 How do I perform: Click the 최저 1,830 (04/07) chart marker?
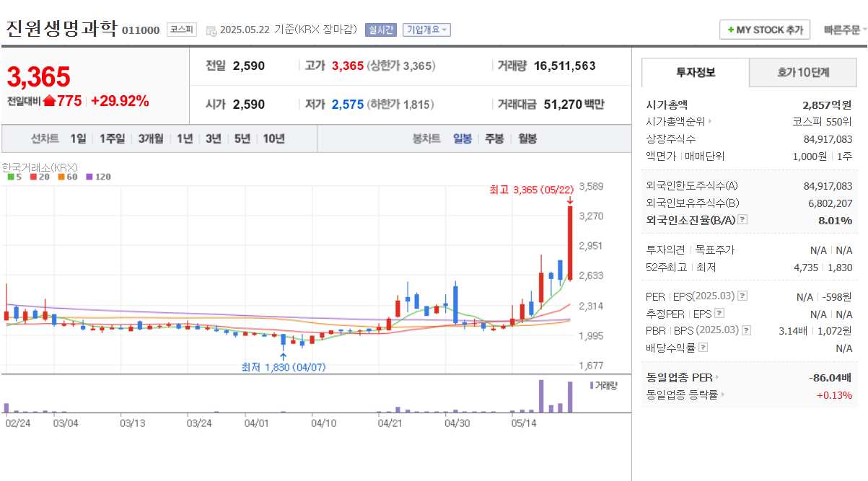284,367
